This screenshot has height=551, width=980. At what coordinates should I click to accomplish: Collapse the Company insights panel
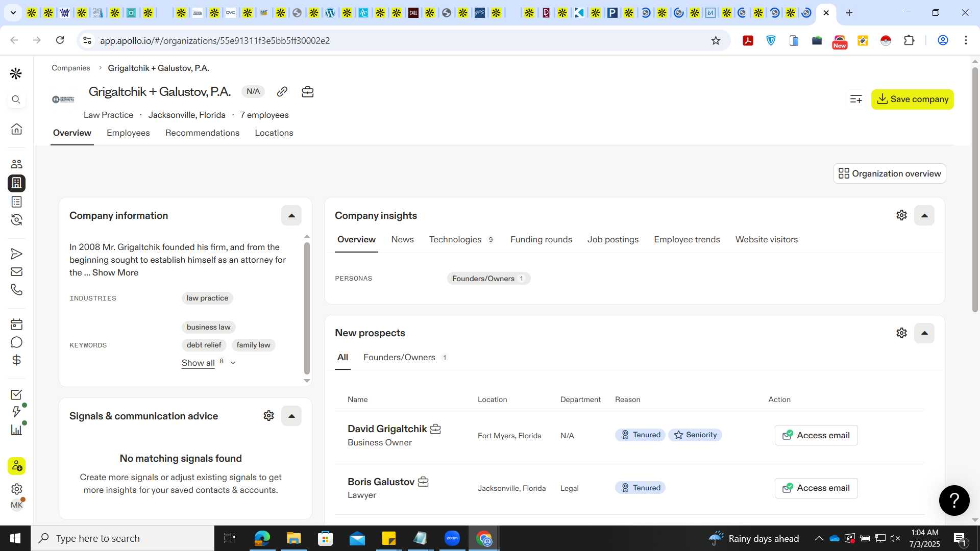(924, 215)
